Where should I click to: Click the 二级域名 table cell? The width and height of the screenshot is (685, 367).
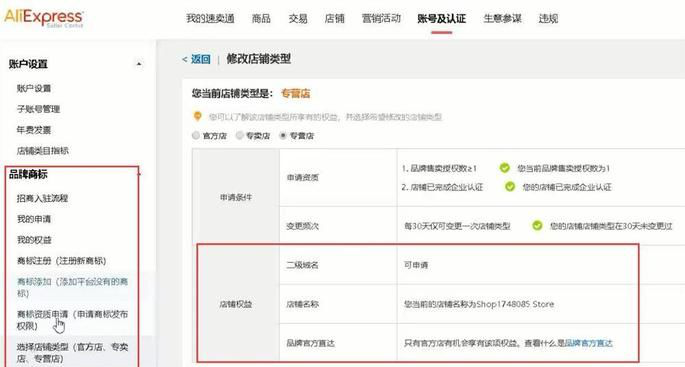(338, 265)
